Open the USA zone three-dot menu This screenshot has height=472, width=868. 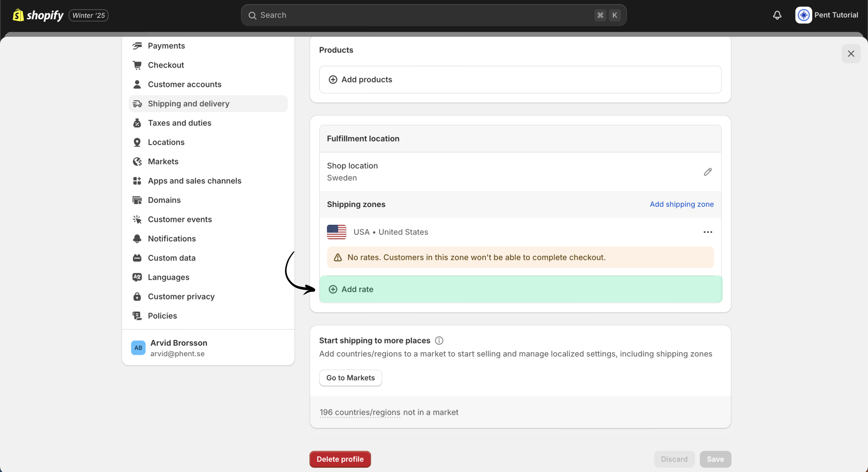tap(708, 232)
